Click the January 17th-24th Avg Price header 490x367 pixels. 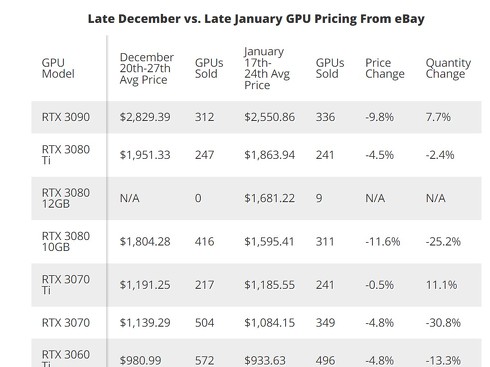pos(267,68)
